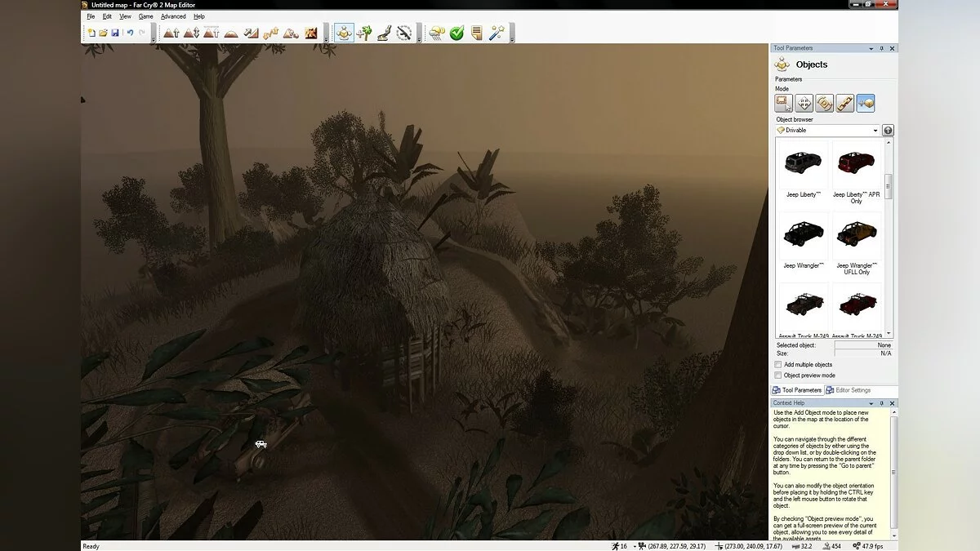This screenshot has width=980, height=551.
Task: Pin the Tool Parameters panel
Action: pos(882,48)
